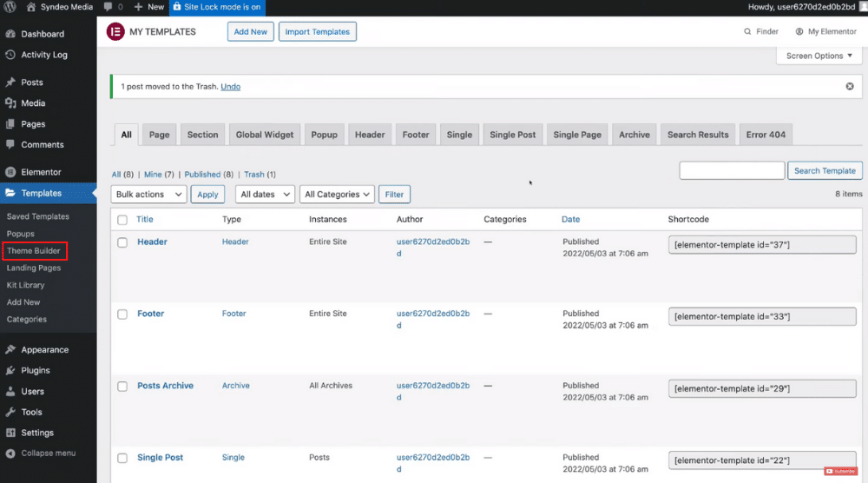
Task: Open Users in the sidebar
Action: [x=33, y=392]
